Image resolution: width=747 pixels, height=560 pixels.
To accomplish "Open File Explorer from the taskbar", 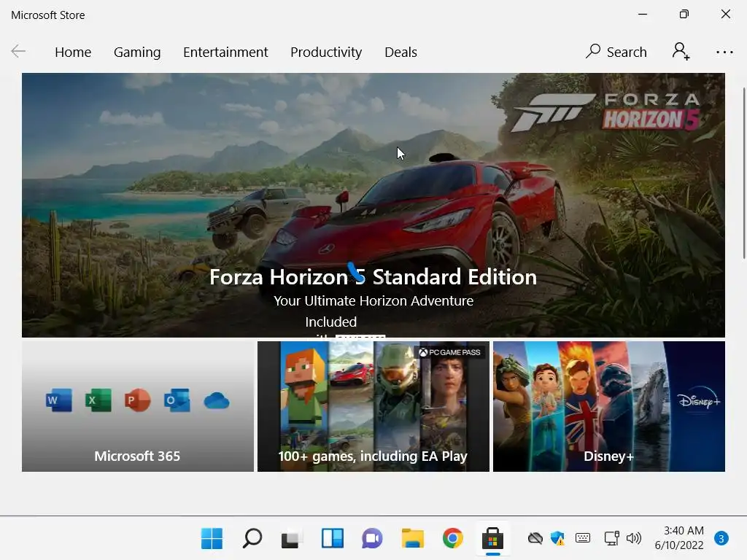I will point(413,538).
